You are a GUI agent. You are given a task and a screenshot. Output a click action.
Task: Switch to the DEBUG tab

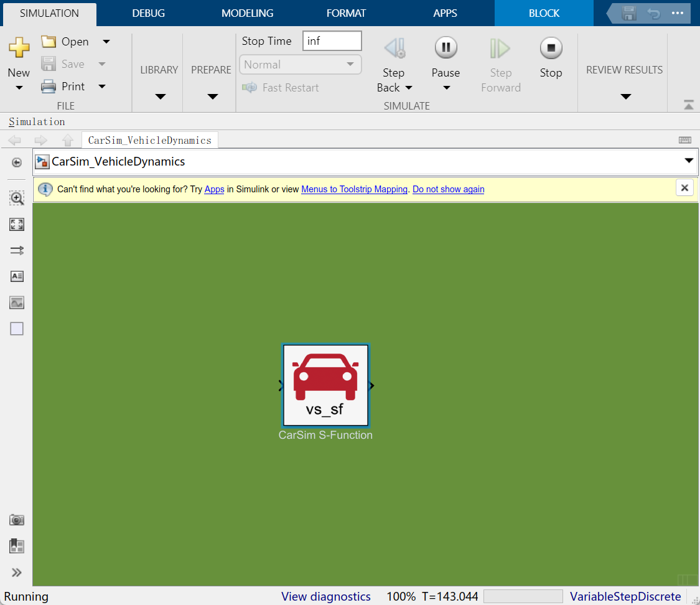coord(148,14)
